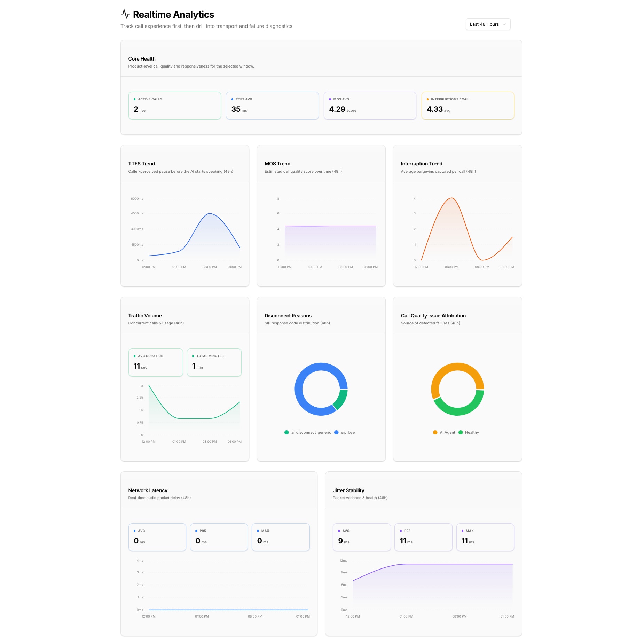This screenshot has height=644, width=644.
Task: Select the TTFS AVG 35 ms card
Action: click(272, 105)
